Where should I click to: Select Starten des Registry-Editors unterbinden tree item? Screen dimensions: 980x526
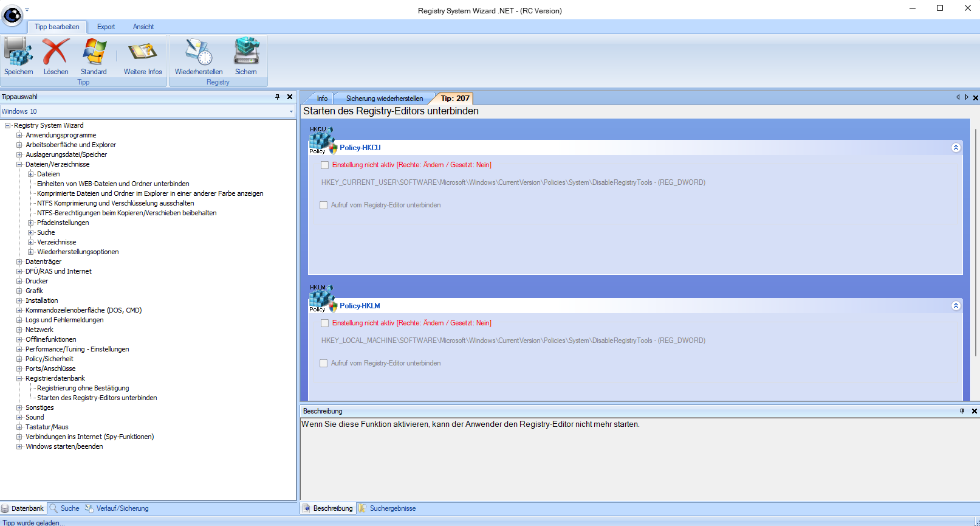point(97,398)
